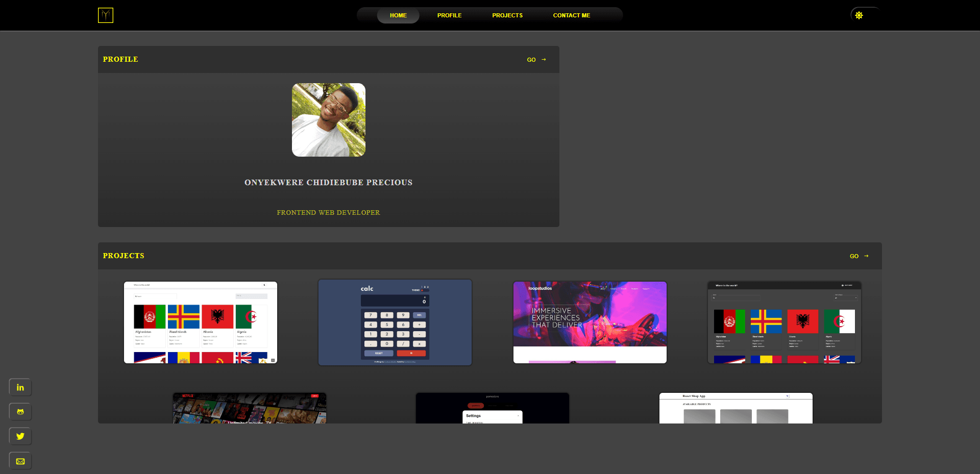Open the loopstudios project thumbnail
The height and width of the screenshot is (474, 980).
click(590, 322)
